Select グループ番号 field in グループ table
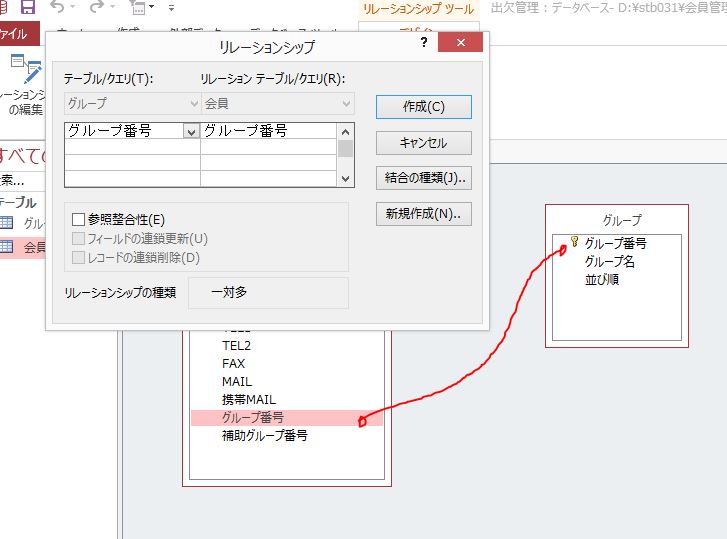 point(615,243)
